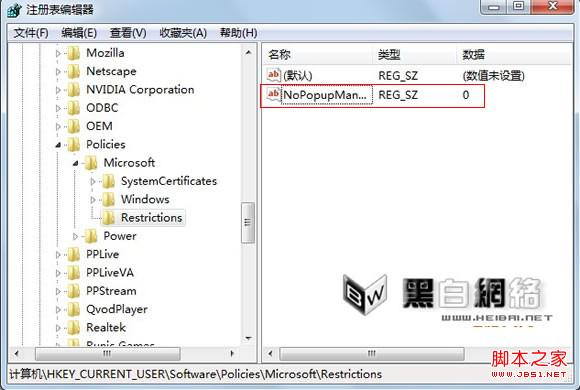Open the 文件(F) menu

point(31,33)
